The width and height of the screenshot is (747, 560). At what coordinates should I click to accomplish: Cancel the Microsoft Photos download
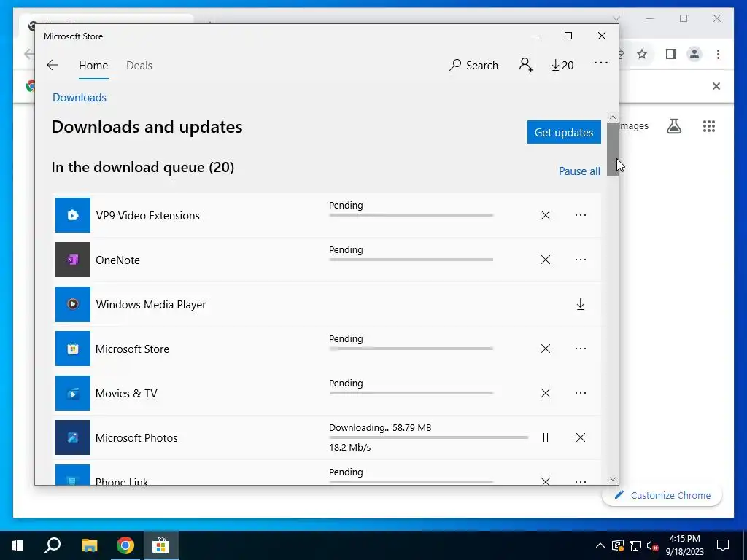click(x=580, y=437)
